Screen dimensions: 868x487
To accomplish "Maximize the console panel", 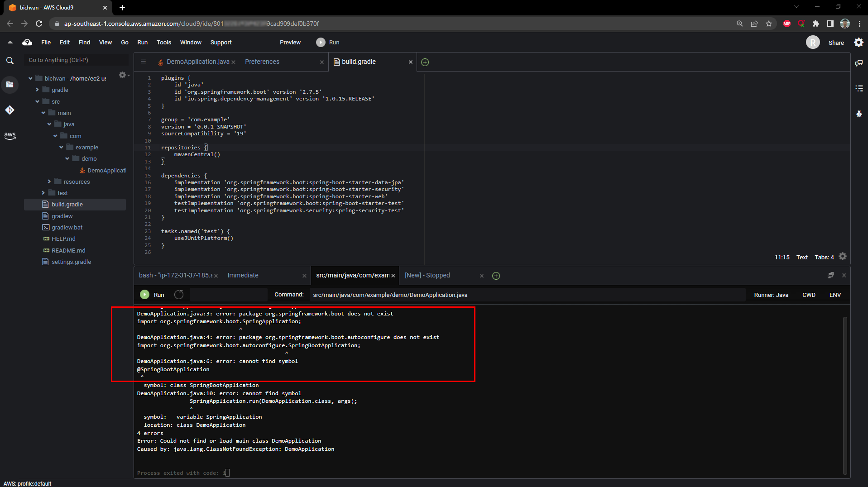I will pos(830,275).
